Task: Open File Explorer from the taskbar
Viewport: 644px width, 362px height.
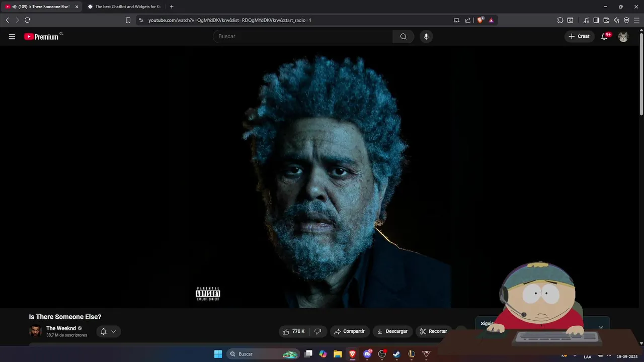Action: click(338, 354)
